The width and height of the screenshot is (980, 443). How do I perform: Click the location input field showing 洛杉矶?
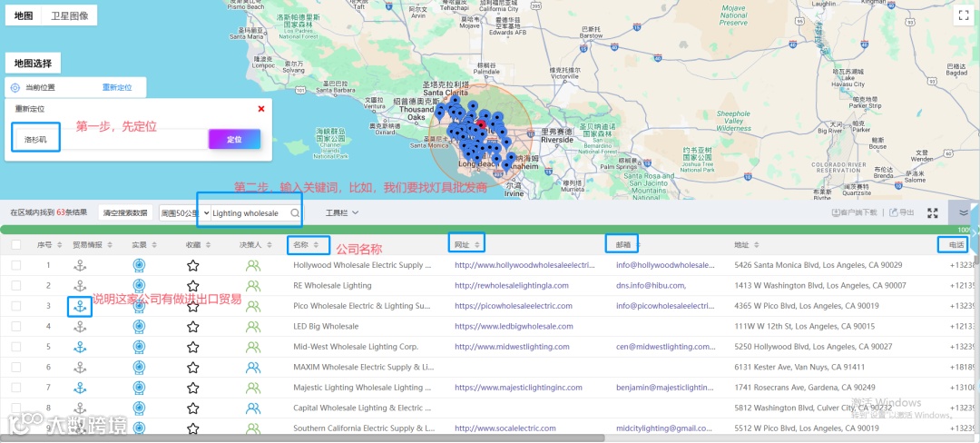(110, 139)
